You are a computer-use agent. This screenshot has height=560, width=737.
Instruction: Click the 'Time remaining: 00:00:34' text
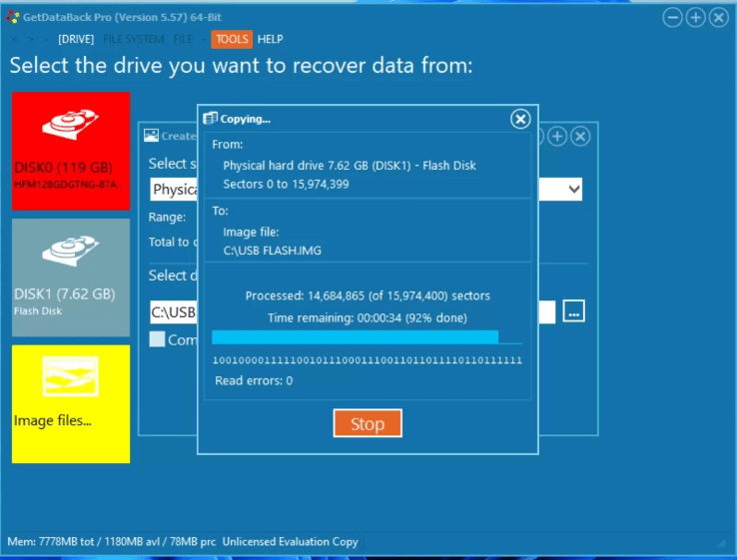(x=335, y=318)
